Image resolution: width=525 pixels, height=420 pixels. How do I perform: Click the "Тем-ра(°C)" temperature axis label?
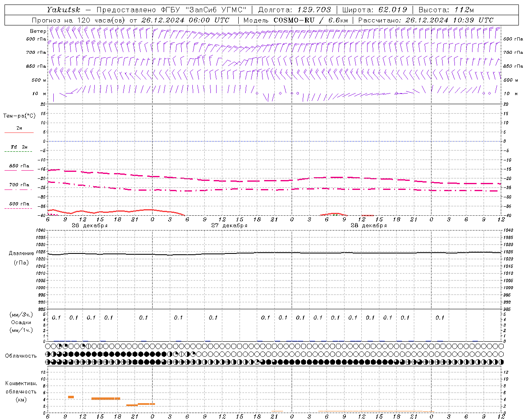[19, 116]
